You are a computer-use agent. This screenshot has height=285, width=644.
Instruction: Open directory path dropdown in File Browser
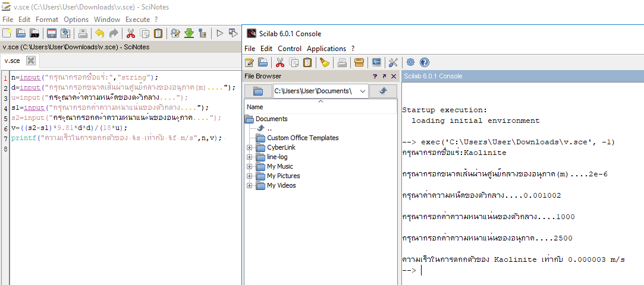point(362,91)
